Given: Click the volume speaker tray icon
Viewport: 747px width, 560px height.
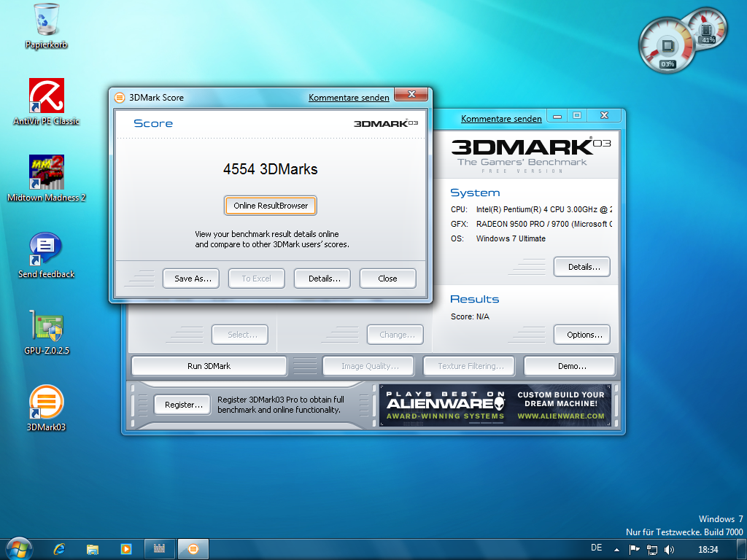Looking at the screenshot, I should point(670,549).
